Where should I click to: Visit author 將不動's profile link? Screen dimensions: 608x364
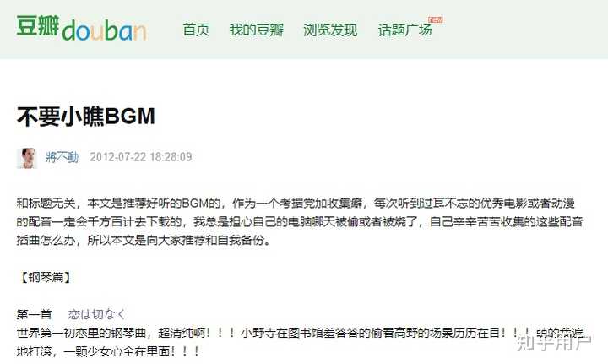coord(62,157)
